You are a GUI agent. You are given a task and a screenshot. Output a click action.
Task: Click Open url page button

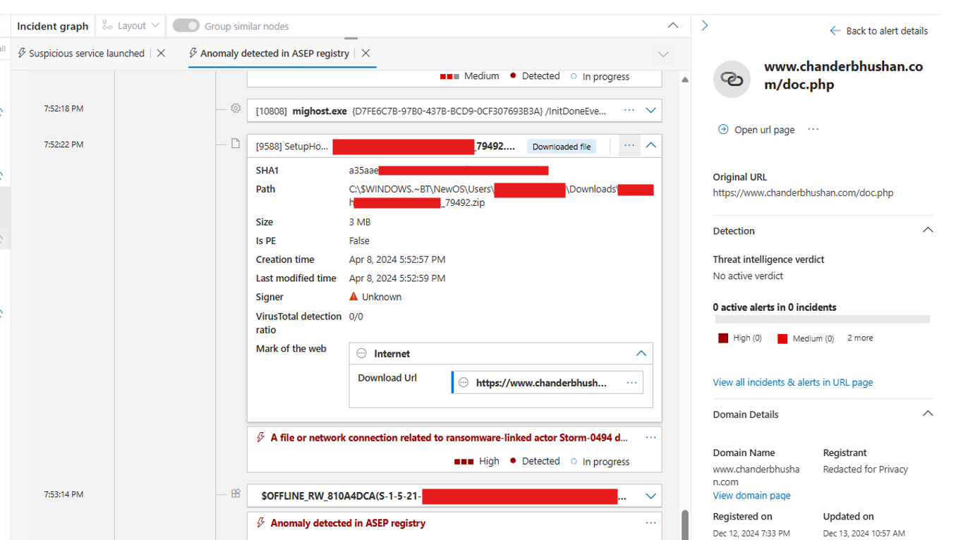click(x=756, y=130)
